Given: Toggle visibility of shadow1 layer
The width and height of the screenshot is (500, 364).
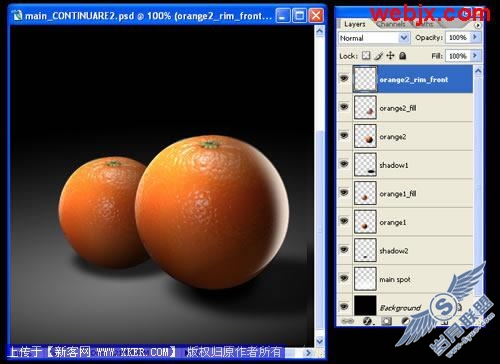Looking at the screenshot, I should [x=344, y=164].
